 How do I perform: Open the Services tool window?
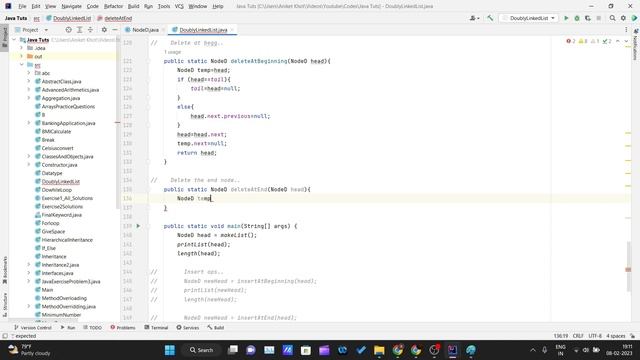click(x=188, y=327)
